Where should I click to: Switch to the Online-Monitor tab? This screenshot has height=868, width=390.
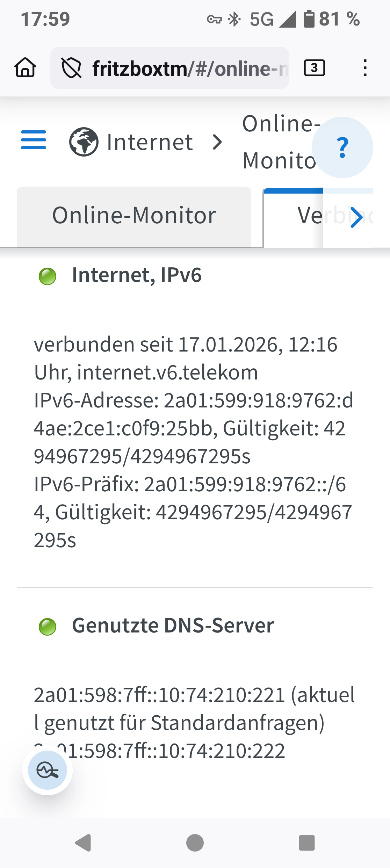134,216
